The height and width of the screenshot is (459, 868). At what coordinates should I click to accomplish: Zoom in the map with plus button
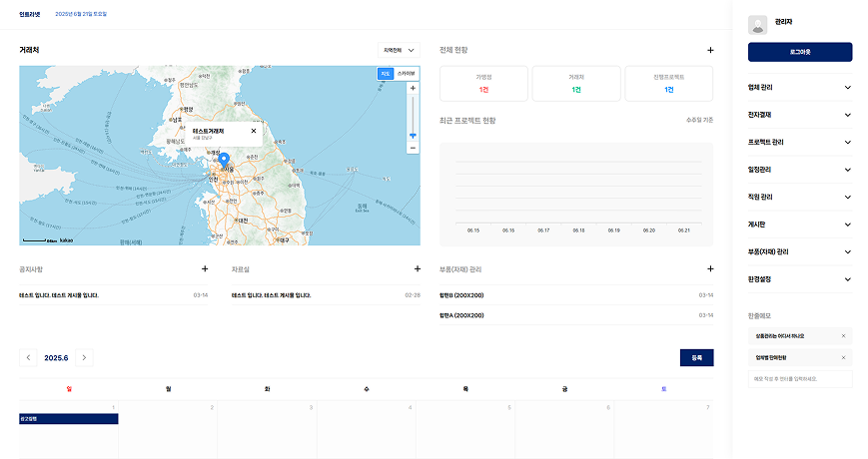pyautogui.click(x=413, y=88)
